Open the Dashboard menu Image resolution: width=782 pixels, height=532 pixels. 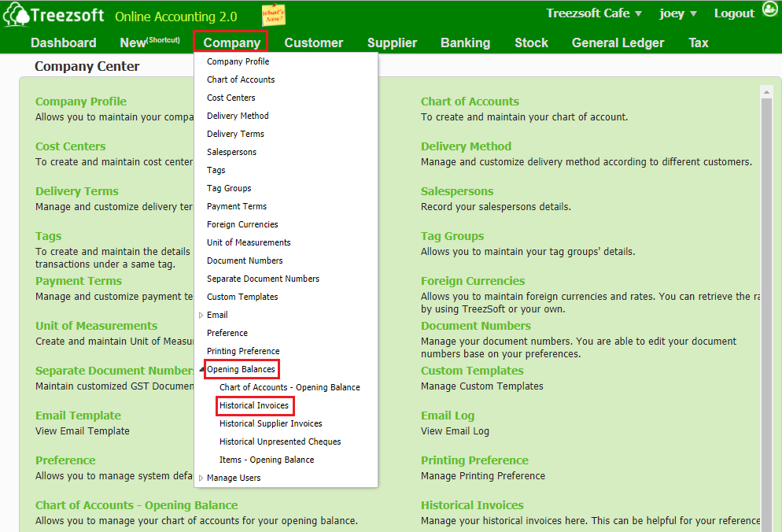(64, 43)
